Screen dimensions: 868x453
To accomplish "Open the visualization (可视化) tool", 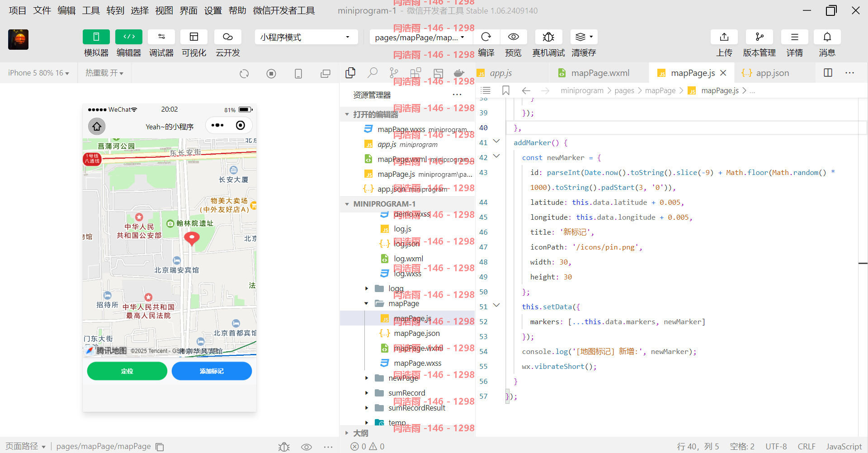I will 194,37.
